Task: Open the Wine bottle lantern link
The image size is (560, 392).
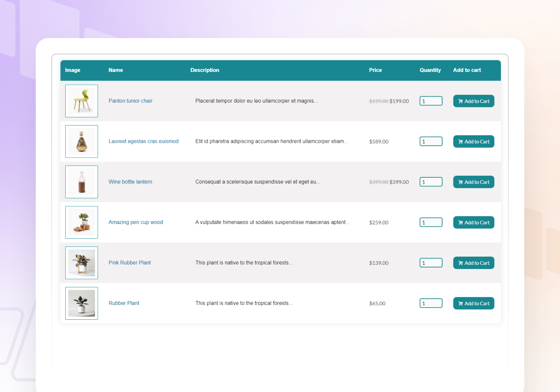Action: pyautogui.click(x=130, y=182)
